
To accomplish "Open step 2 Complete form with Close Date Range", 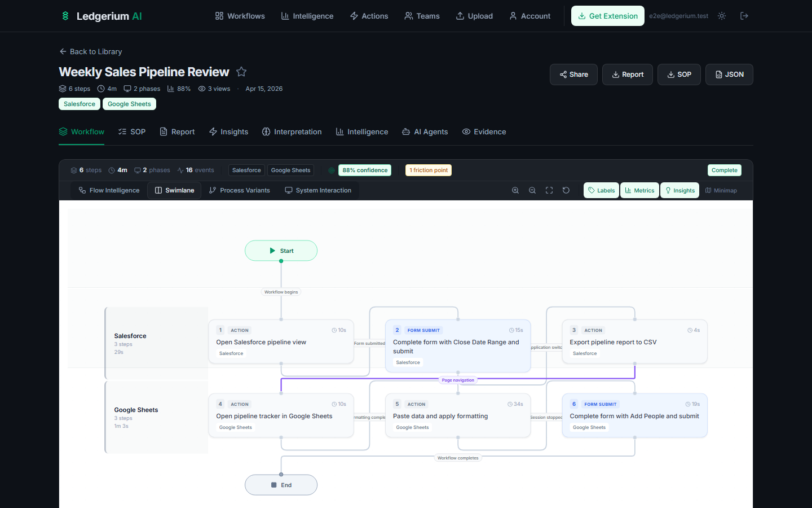I will [458, 346].
